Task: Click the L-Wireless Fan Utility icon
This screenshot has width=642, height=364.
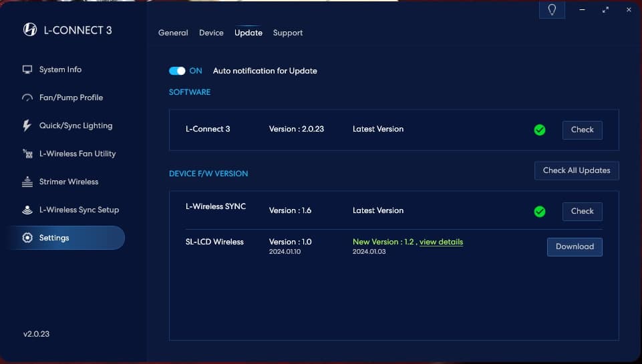Action: [27, 154]
